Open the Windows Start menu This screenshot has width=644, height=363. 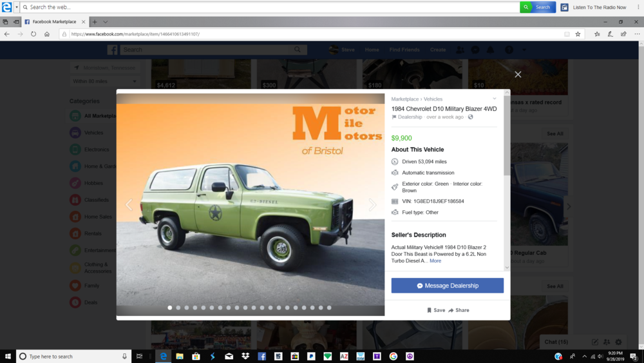click(8, 357)
